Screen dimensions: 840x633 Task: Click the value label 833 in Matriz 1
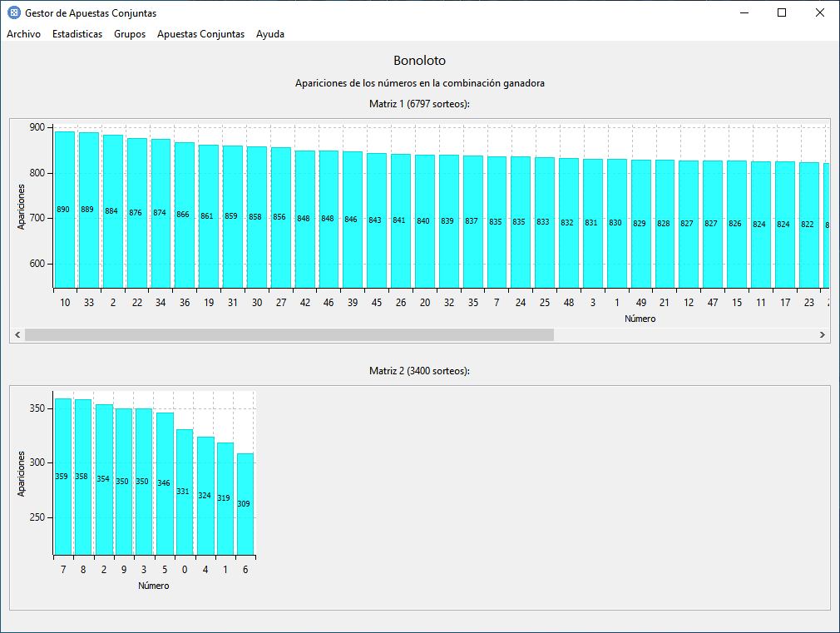click(x=543, y=222)
